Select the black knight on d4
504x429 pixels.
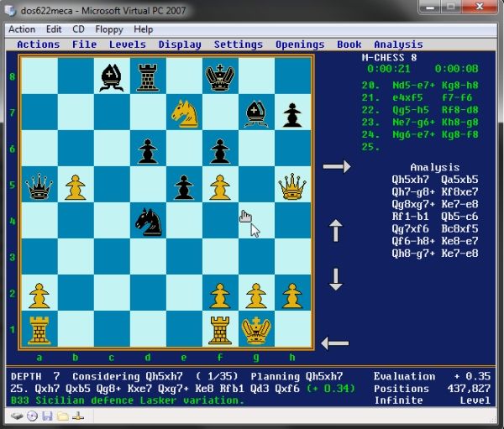(148, 222)
